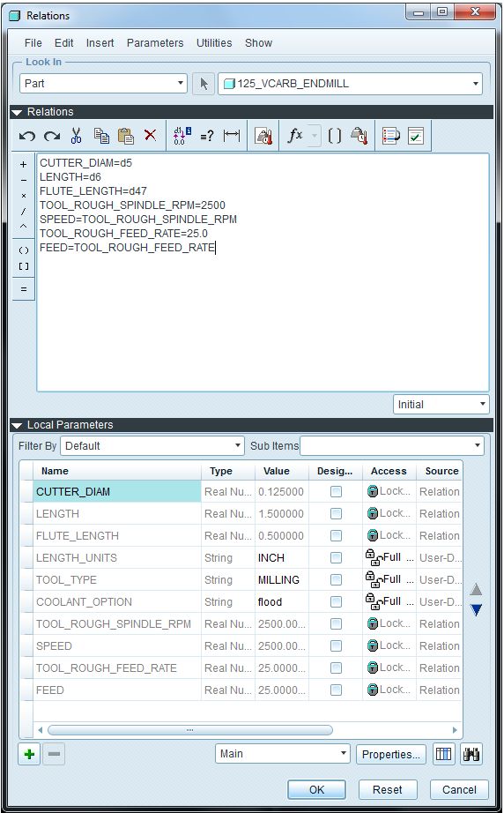
Task: Click the horizontal scrollbar in parameters table
Action: 190,730
